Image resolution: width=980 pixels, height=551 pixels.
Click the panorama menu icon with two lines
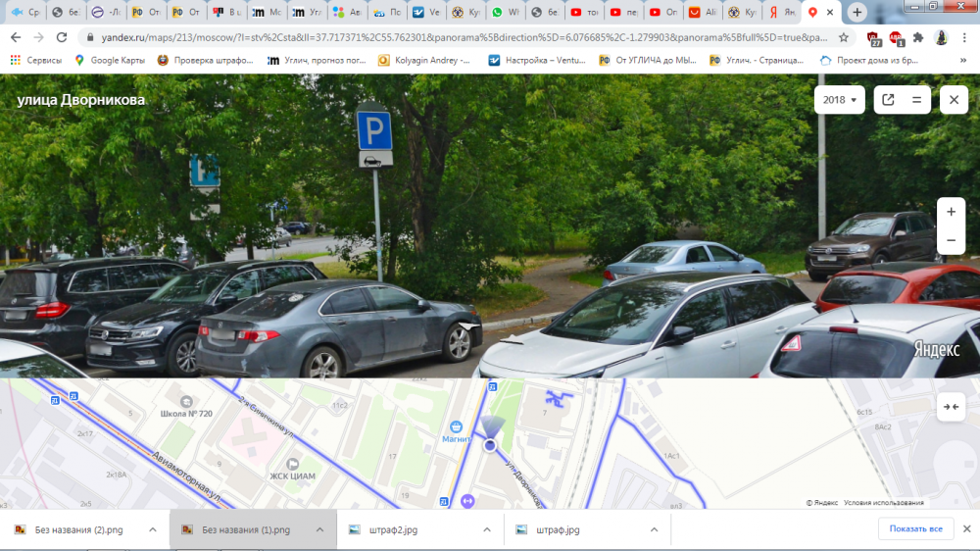917,100
